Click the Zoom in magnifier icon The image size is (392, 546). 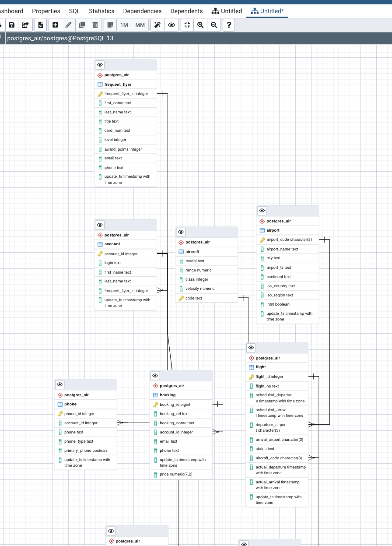200,25
